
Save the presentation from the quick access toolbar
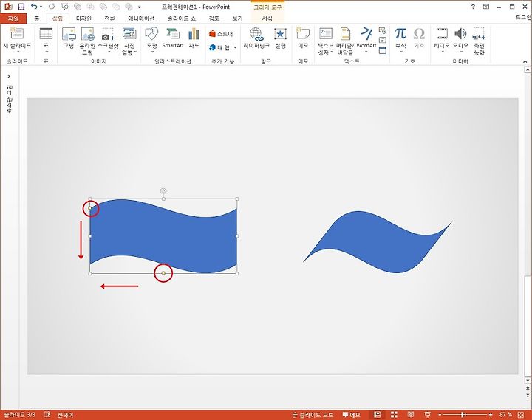(x=21, y=7)
